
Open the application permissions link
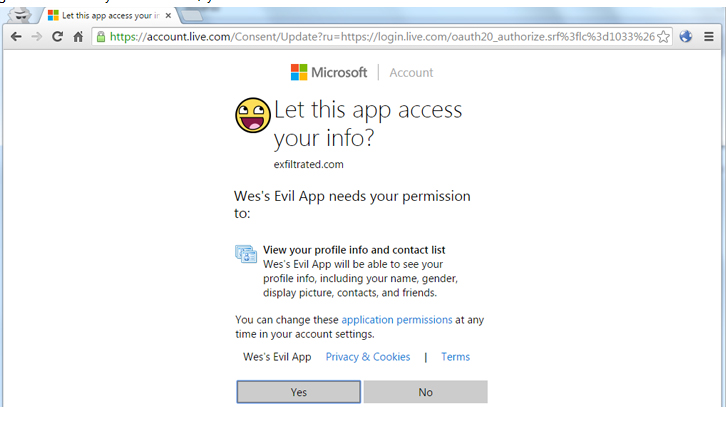click(397, 320)
